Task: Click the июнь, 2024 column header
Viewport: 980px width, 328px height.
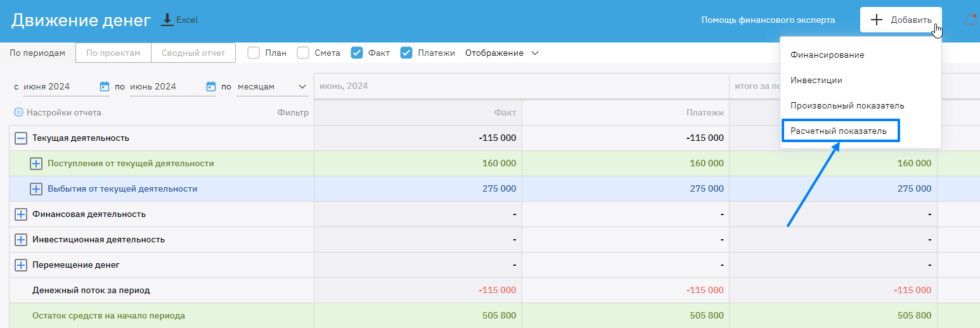Action: point(522,86)
